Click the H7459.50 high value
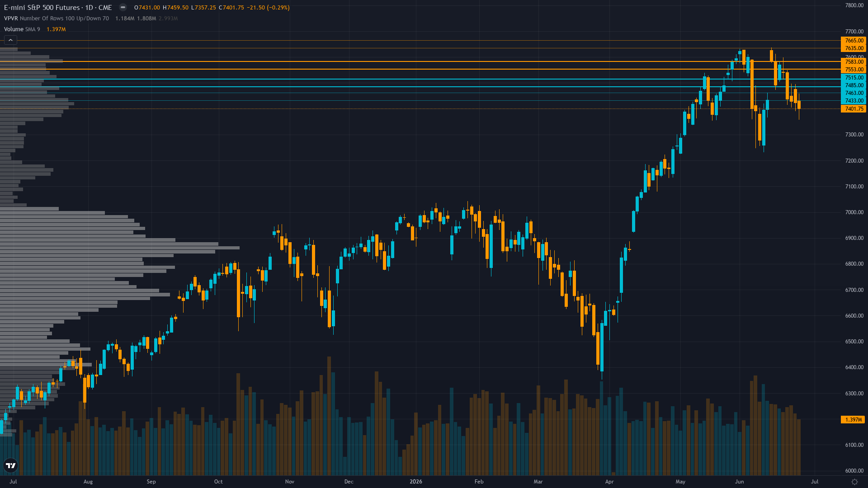Image resolution: width=868 pixels, height=488 pixels. (x=175, y=8)
